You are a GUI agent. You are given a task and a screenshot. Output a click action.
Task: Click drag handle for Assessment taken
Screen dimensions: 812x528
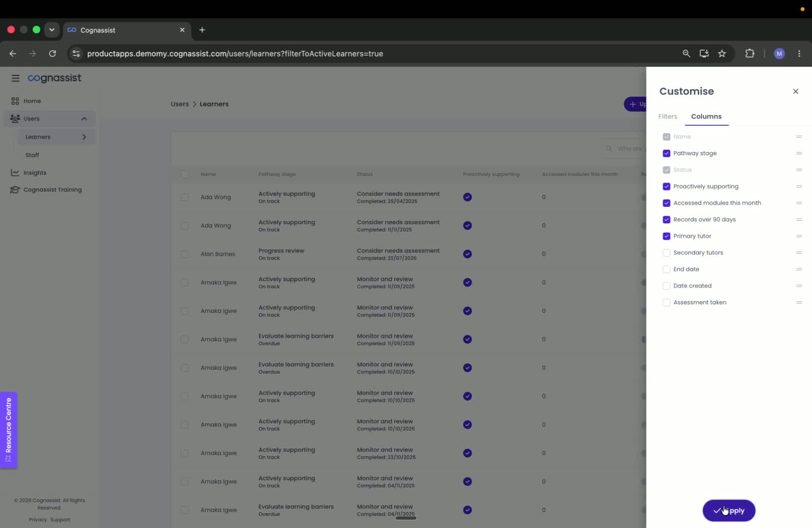799,303
